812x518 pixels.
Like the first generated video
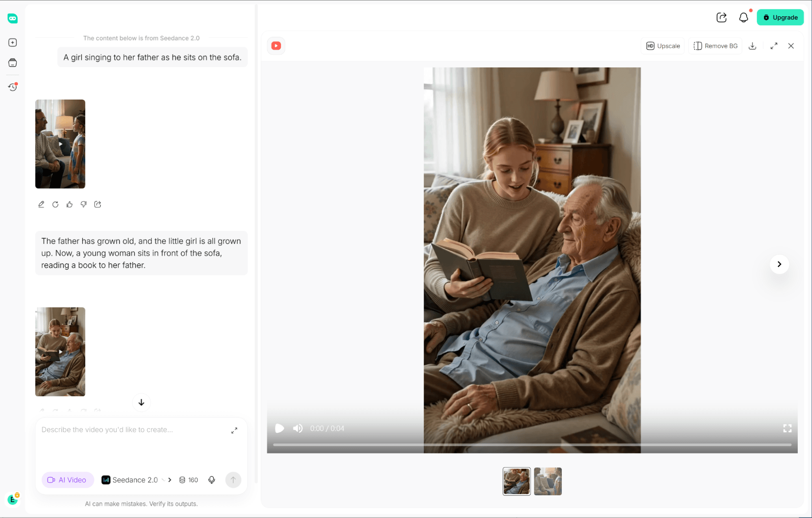[69, 204]
